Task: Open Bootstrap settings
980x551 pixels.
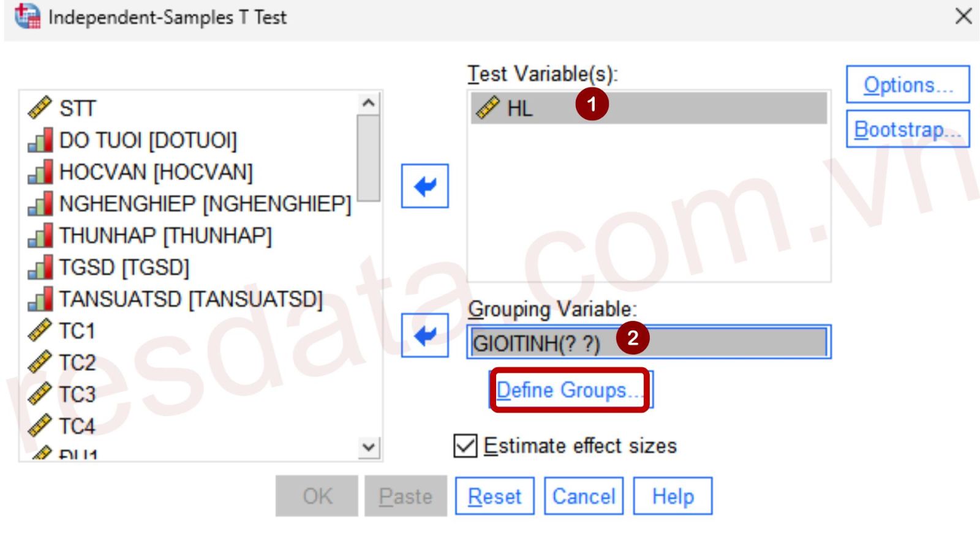Action: [908, 129]
